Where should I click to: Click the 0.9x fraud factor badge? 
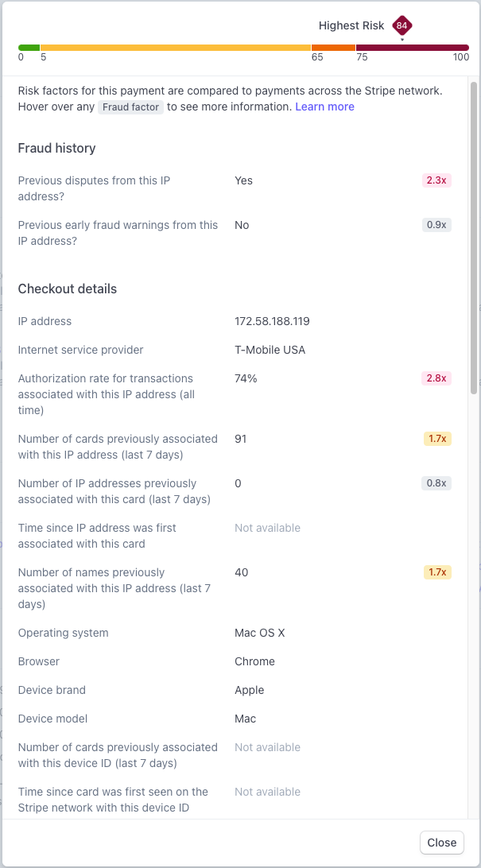point(436,225)
